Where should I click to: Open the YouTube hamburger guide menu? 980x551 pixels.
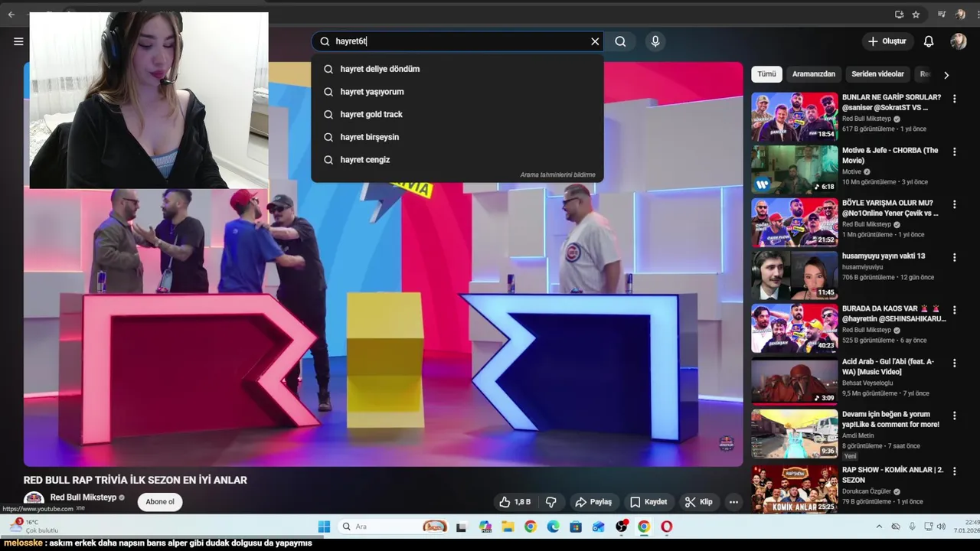point(18,41)
